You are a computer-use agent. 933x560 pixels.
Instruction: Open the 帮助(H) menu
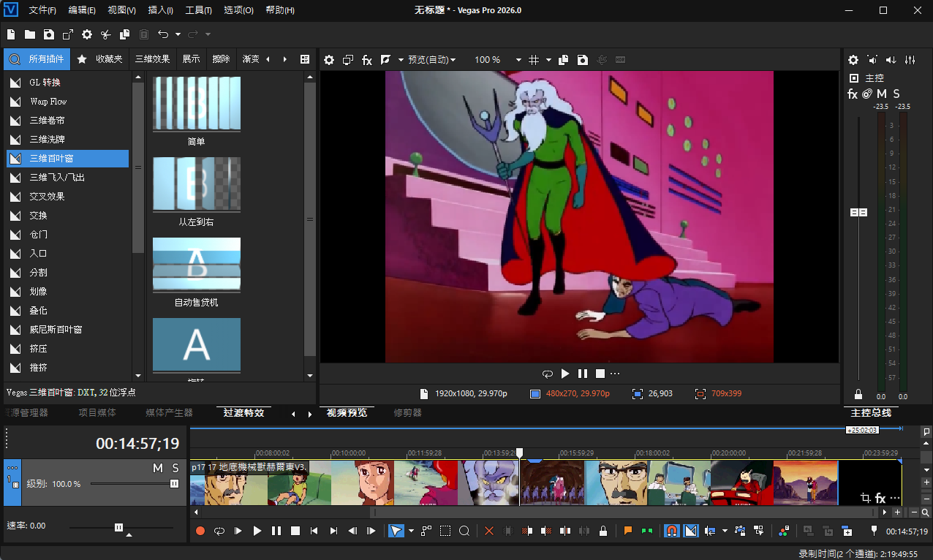pos(280,10)
